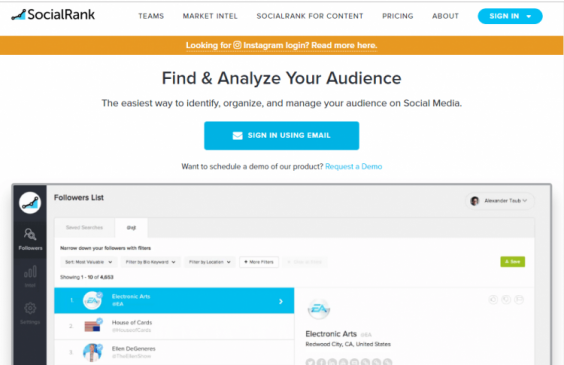Click the Ellen DeGeneres avatar
The image size is (564, 365).
pos(92,353)
